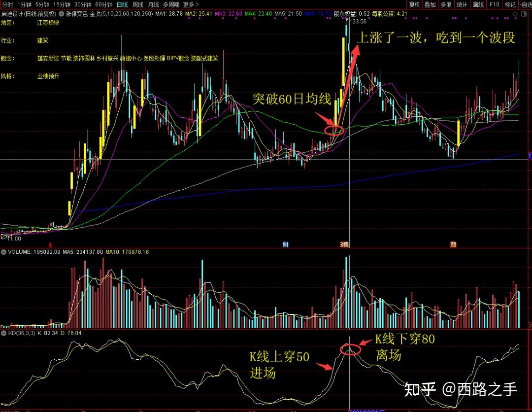Click the 33.56 high price label

[359, 21]
